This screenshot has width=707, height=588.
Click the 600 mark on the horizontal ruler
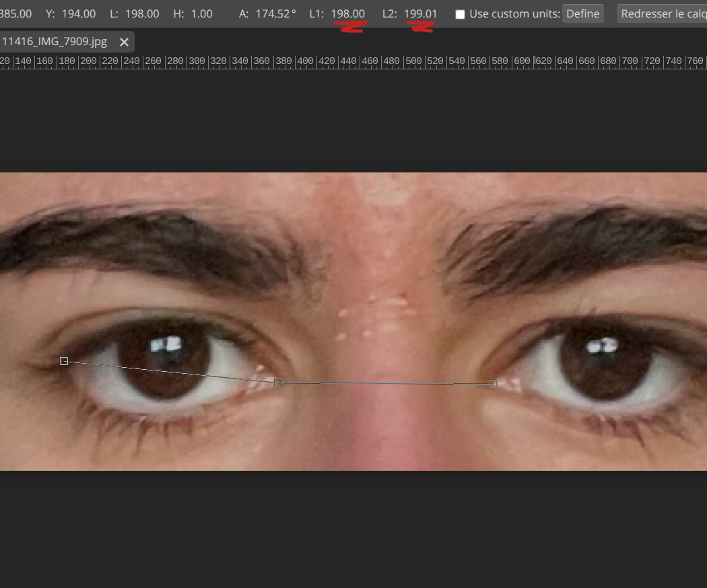click(x=521, y=61)
